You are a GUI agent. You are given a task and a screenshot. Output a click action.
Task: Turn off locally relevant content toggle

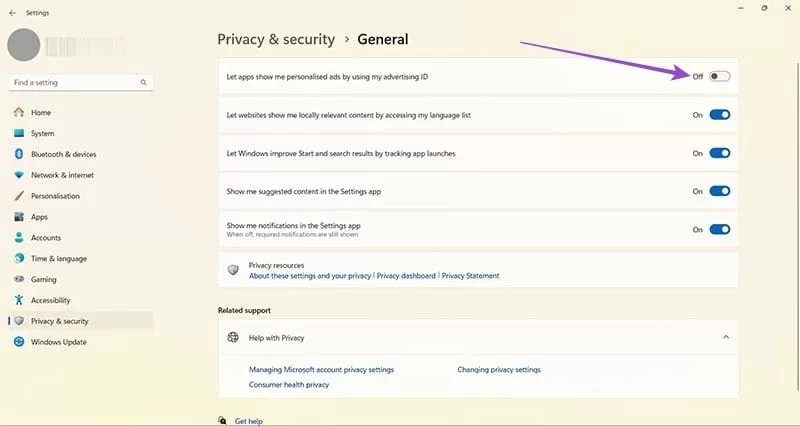point(720,115)
